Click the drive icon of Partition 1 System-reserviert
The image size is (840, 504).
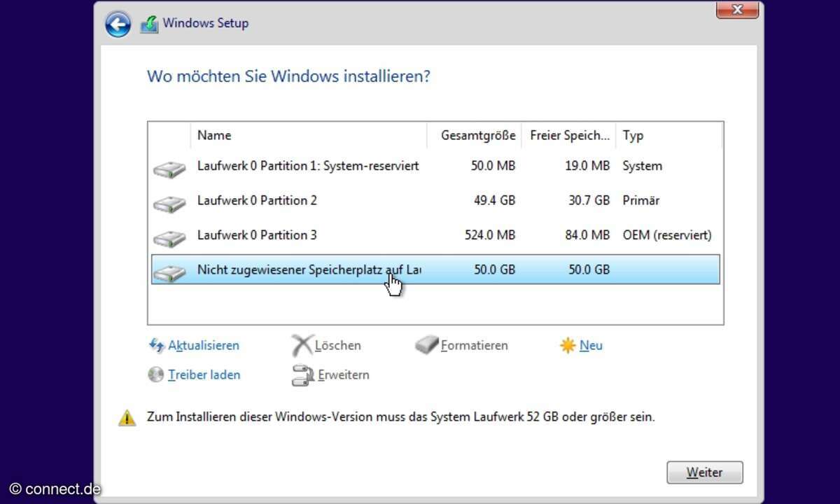click(169, 169)
